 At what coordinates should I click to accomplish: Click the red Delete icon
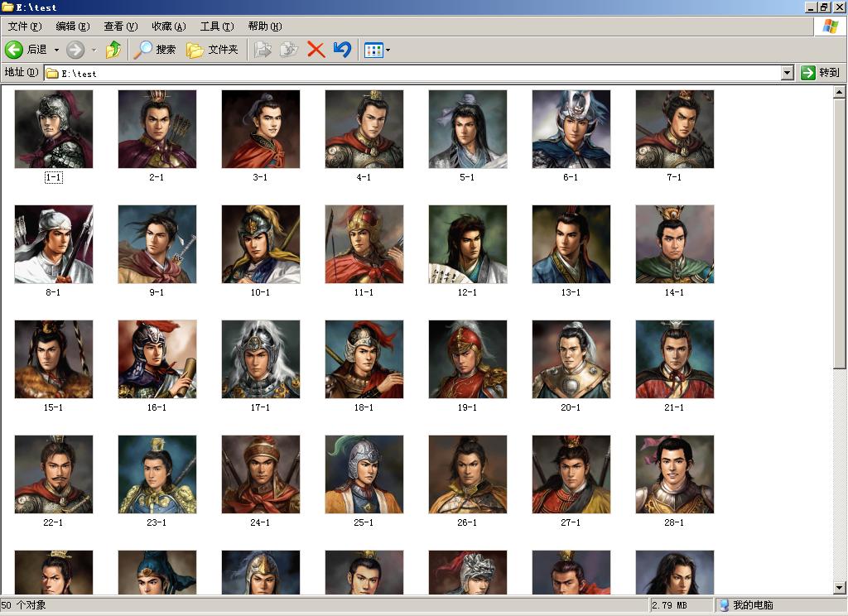coord(316,50)
